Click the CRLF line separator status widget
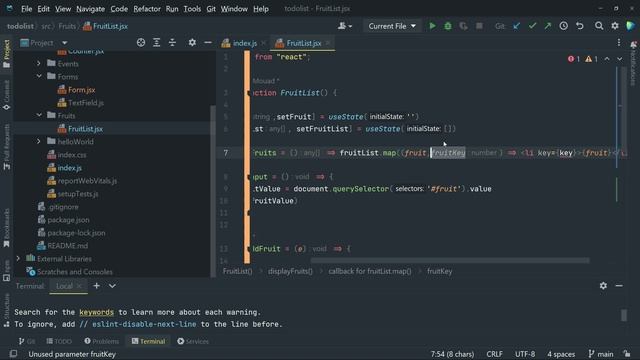The image size is (640, 360). [494, 354]
